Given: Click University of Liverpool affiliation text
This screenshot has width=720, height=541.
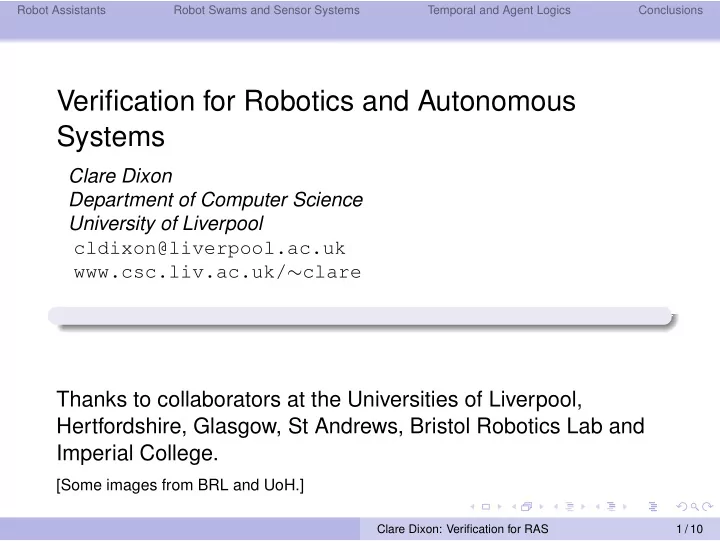Looking at the screenshot, I should 166,224.
